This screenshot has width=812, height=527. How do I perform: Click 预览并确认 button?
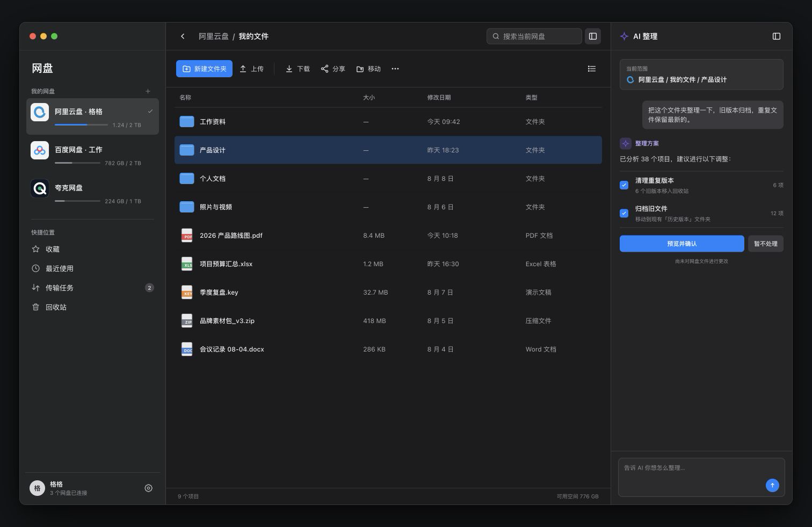(x=682, y=244)
